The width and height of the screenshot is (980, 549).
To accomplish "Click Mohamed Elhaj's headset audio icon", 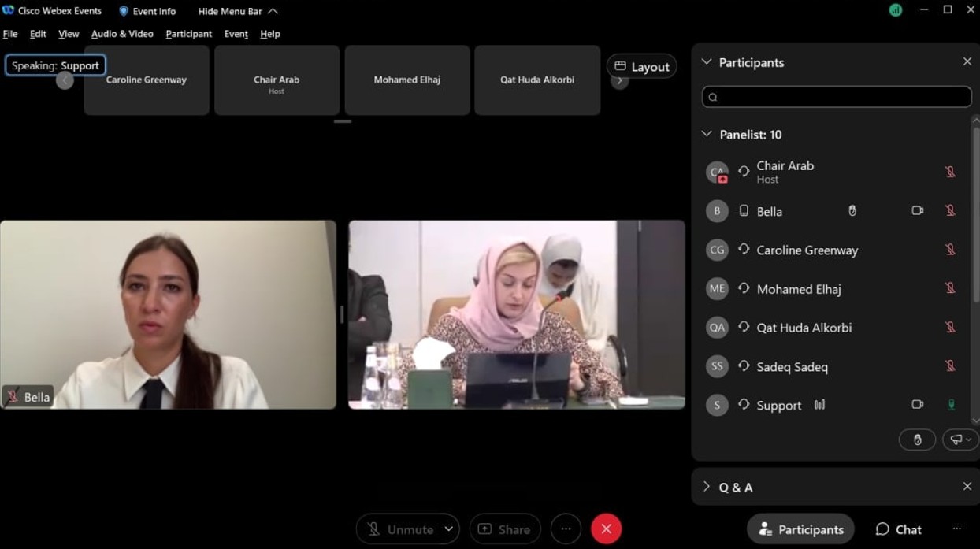I will [x=744, y=288].
